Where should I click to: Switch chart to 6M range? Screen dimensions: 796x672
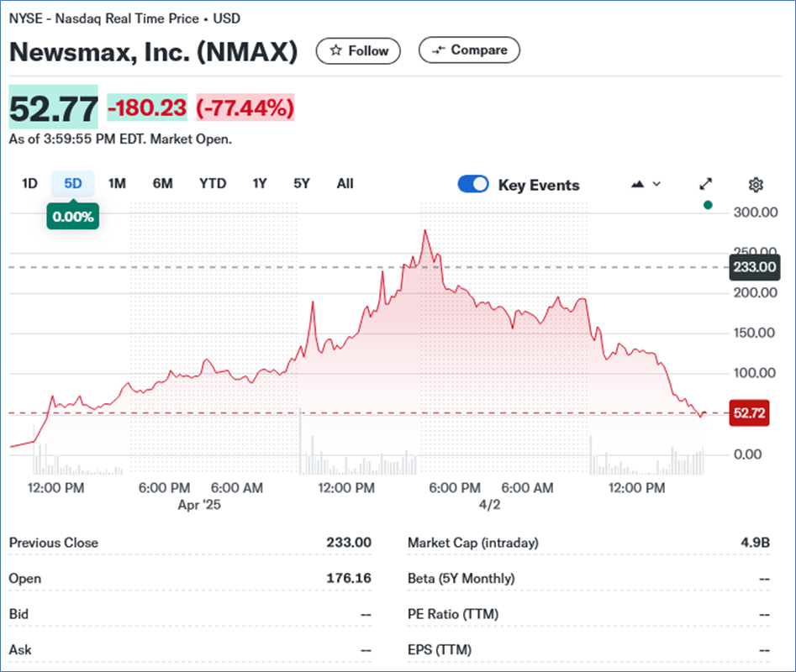click(x=163, y=184)
